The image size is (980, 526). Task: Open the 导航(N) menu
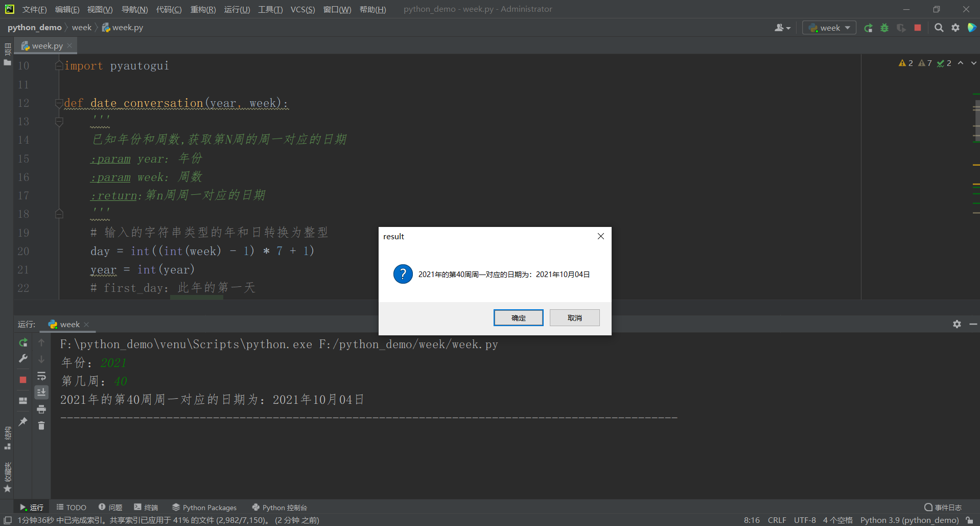(x=134, y=9)
